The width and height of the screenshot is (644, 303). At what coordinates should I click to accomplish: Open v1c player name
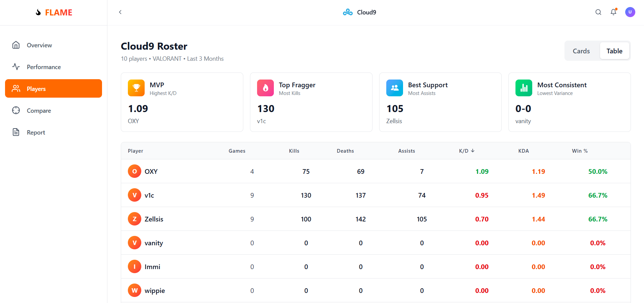click(x=149, y=195)
